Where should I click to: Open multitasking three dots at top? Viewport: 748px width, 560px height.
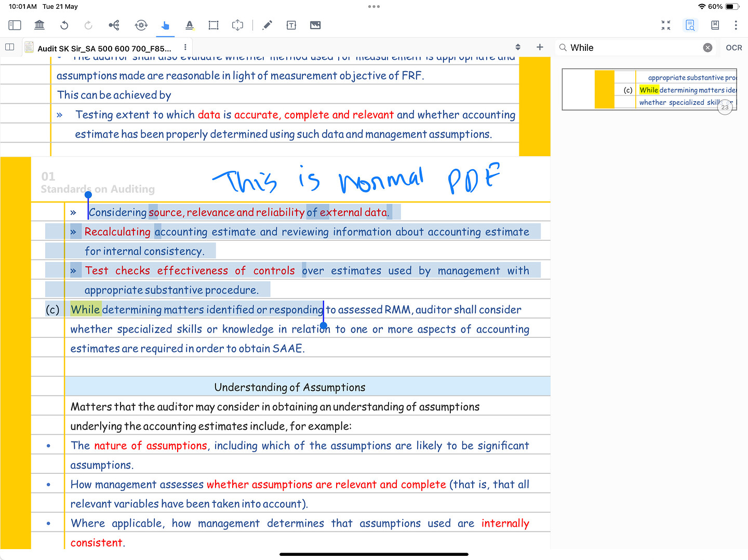pos(374,7)
